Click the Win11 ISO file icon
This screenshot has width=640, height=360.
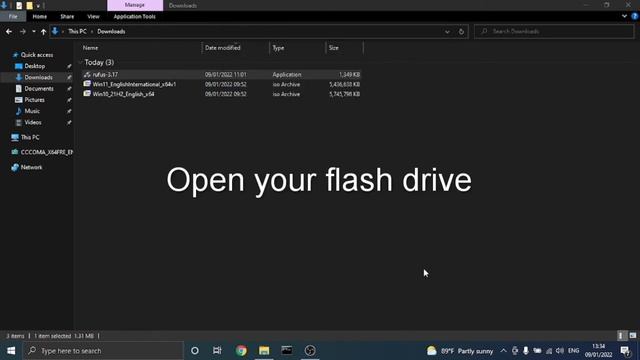[x=87, y=84]
